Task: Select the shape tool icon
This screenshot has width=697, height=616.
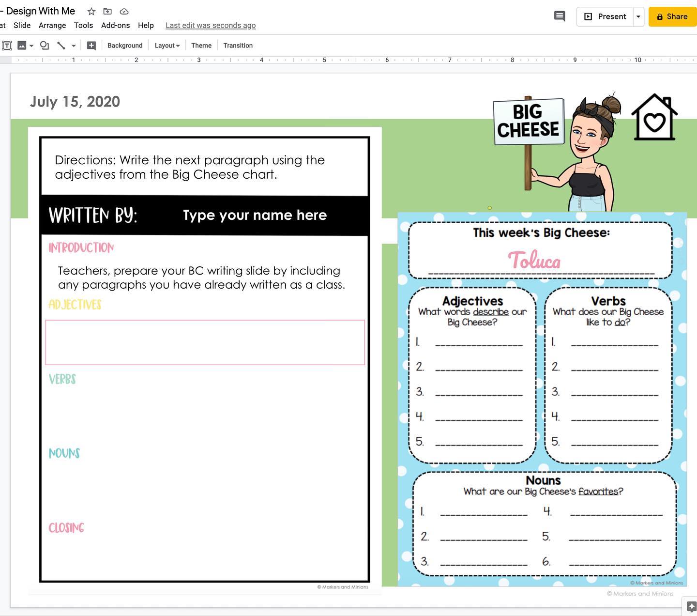Action: coord(45,46)
